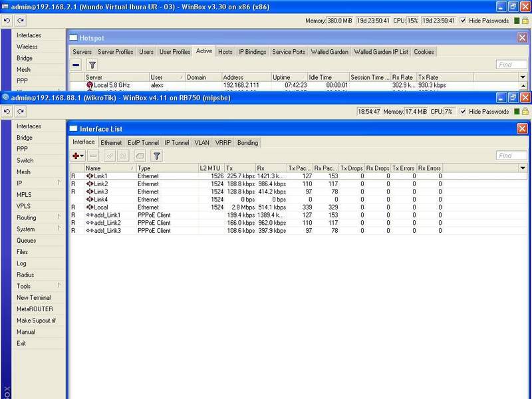This screenshot has width=532, height=399.
Task: Open New Terminal from the sidebar
Action: (x=34, y=297)
